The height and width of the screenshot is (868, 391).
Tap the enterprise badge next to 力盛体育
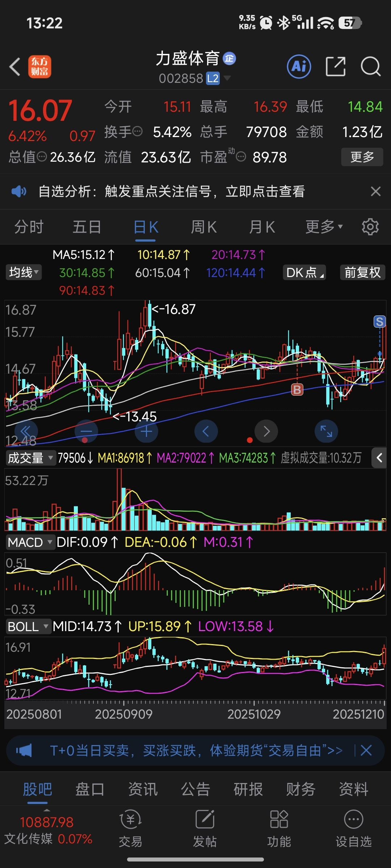230,58
